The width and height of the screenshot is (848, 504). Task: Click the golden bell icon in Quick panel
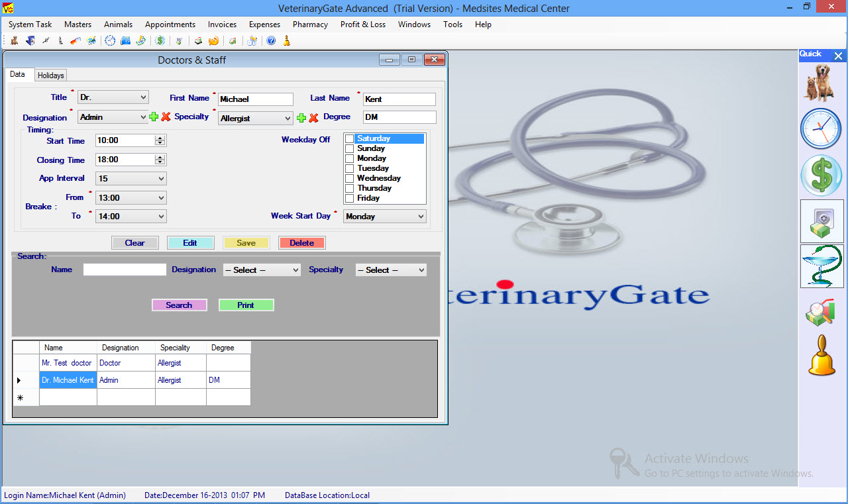coord(821,356)
